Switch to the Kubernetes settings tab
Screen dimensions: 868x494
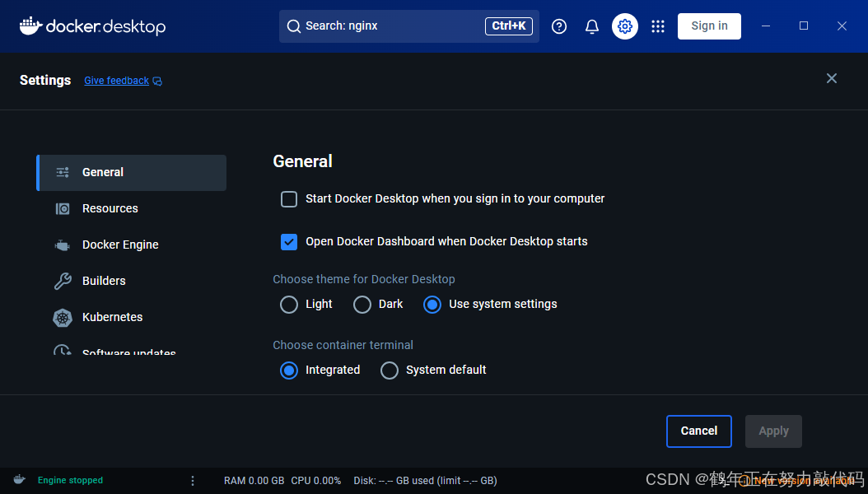131,317
